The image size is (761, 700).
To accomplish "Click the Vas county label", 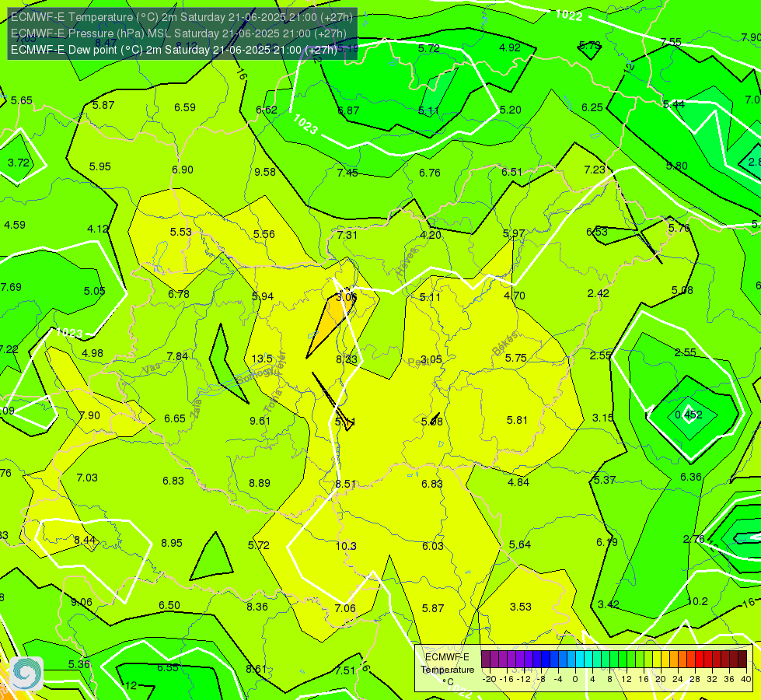I will click(152, 368).
